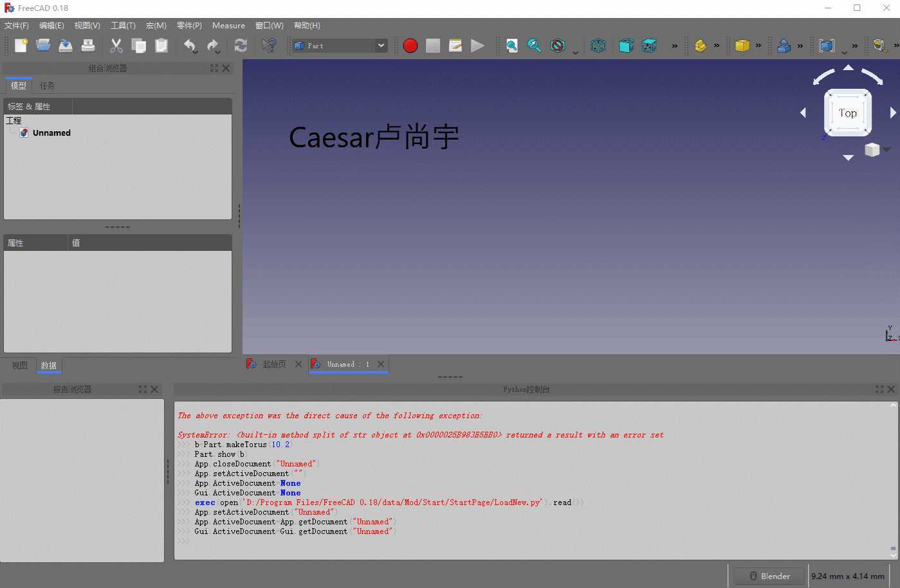This screenshot has height=588, width=900.
Task: Save the document via the toolbar icon
Action: [x=66, y=46]
